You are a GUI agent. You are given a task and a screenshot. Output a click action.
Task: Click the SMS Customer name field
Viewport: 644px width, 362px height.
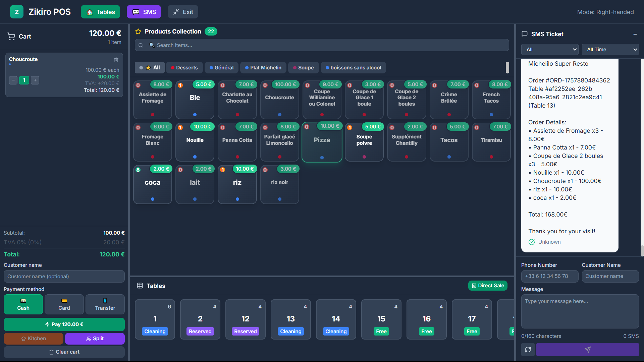click(x=610, y=276)
